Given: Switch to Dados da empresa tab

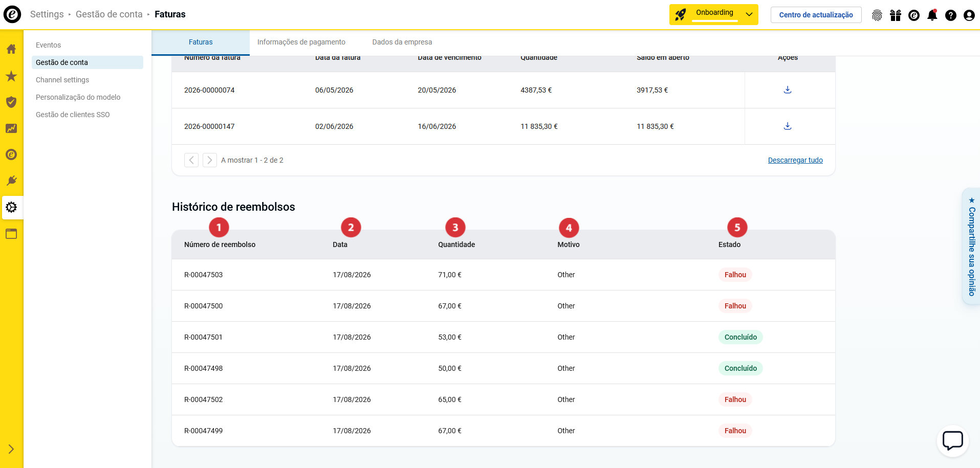Looking at the screenshot, I should [x=402, y=42].
